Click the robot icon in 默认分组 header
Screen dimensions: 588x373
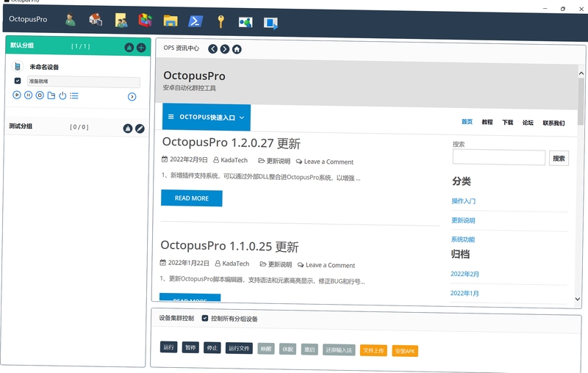pos(129,48)
